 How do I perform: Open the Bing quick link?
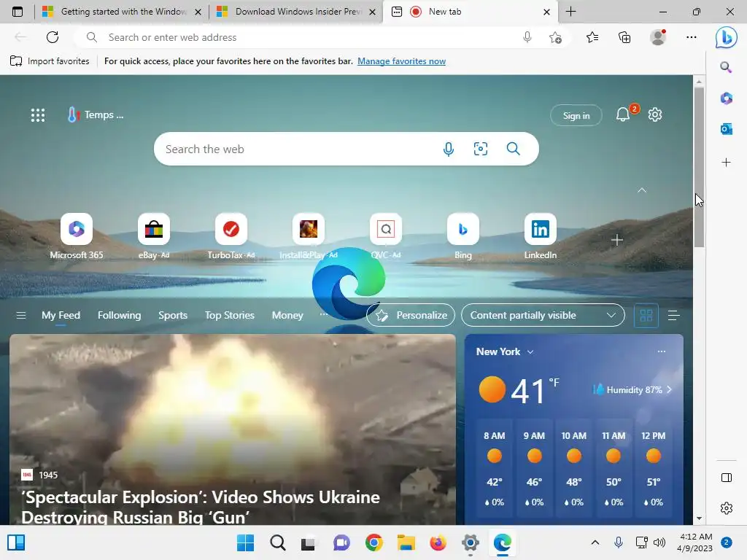coord(463,236)
